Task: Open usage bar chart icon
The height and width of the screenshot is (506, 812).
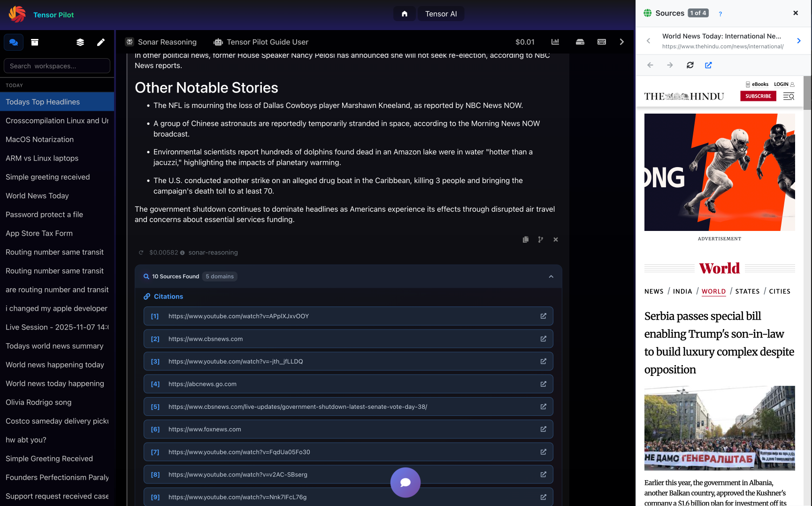Action: point(555,42)
